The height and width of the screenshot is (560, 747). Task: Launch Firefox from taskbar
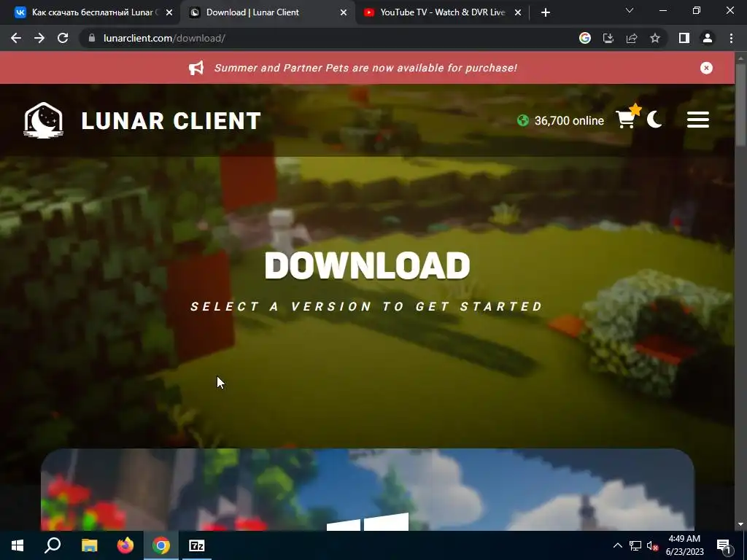[x=125, y=545]
